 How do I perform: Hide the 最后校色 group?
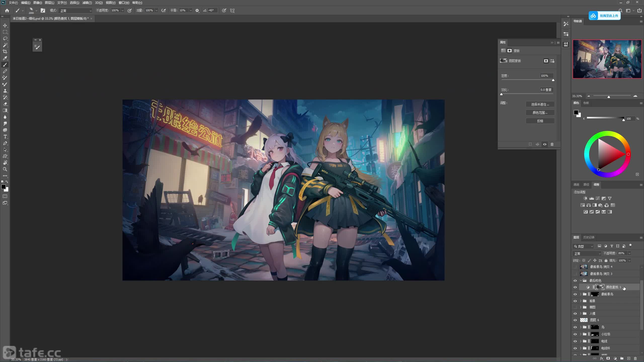coord(575,281)
